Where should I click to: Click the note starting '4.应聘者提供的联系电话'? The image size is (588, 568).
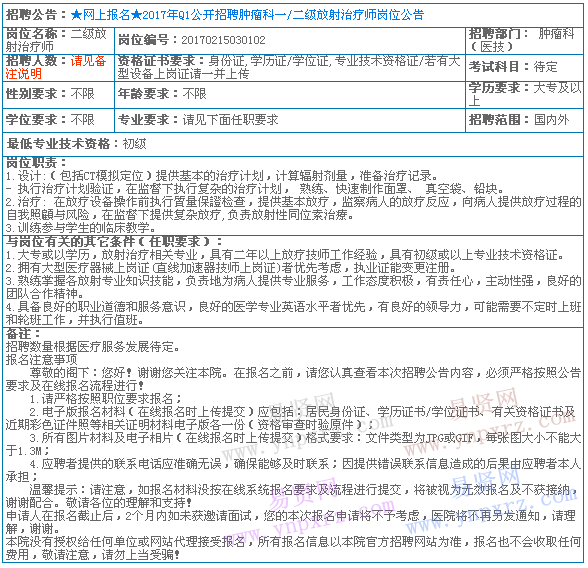point(293,471)
